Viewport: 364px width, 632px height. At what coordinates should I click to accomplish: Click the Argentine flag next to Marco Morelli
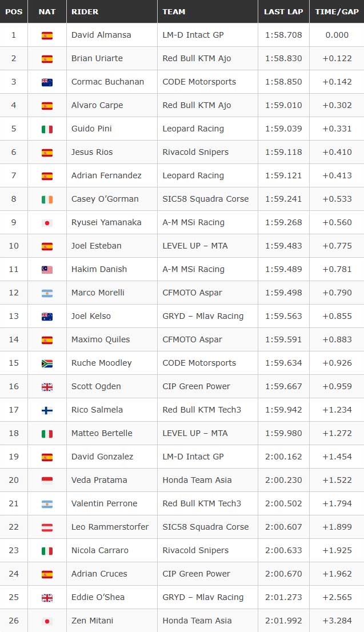[x=47, y=293]
